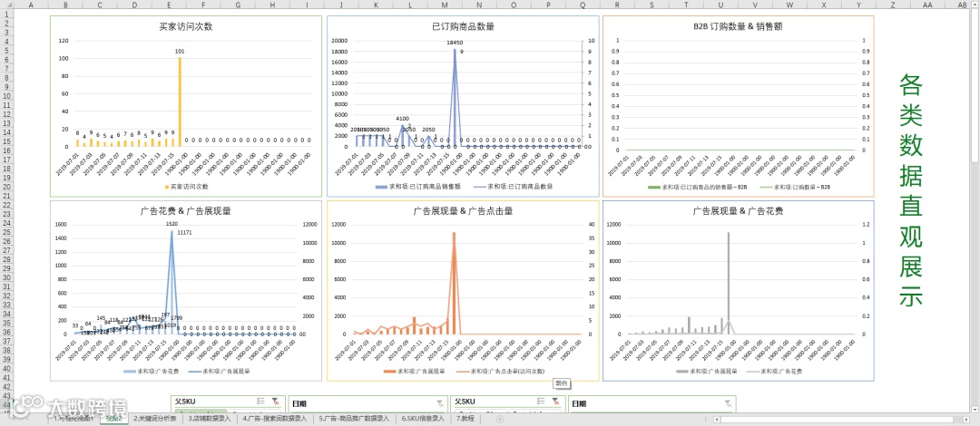Select the 视图2 sheet tab
980x426 pixels.
(x=113, y=419)
